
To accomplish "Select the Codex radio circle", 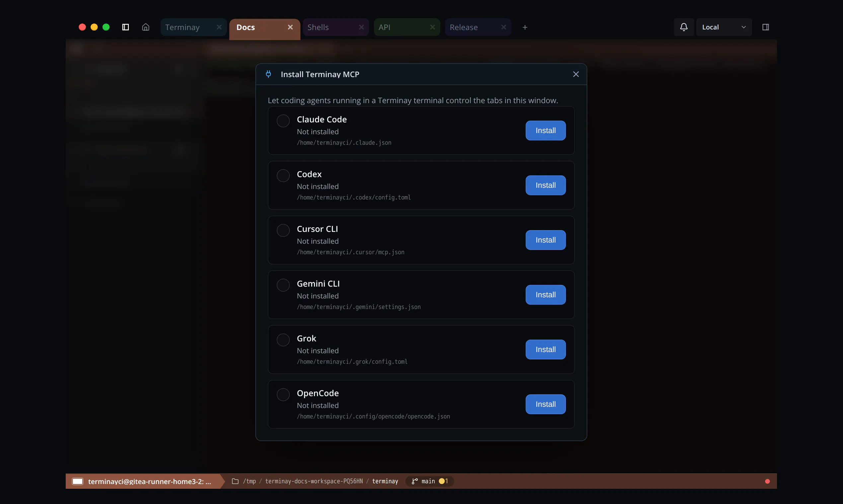I will point(283,176).
